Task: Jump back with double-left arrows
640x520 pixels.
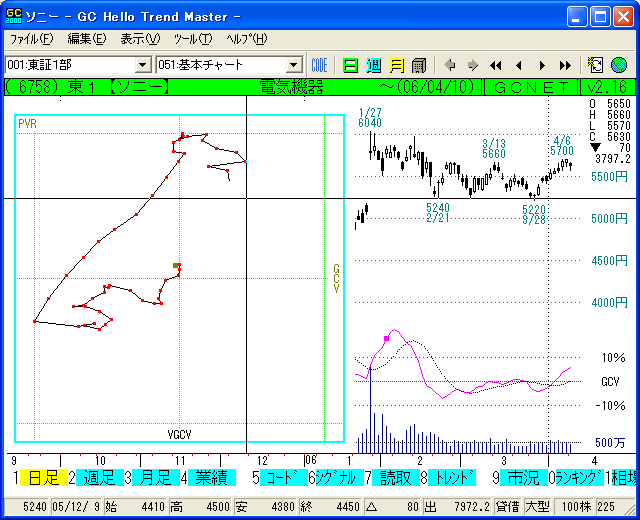Action: click(x=496, y=65)
